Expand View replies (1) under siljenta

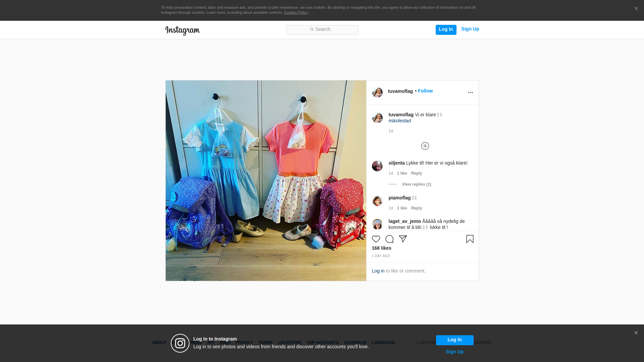pos(416,184)
